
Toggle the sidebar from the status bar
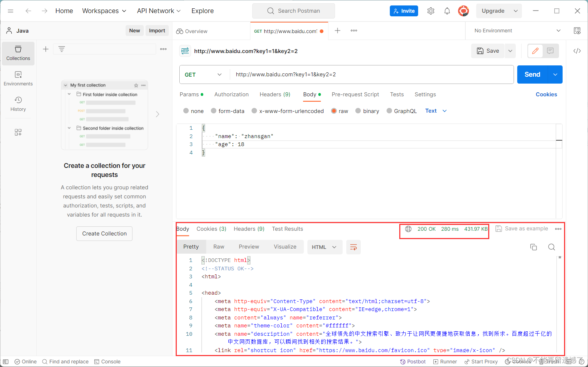click(5, 362)
